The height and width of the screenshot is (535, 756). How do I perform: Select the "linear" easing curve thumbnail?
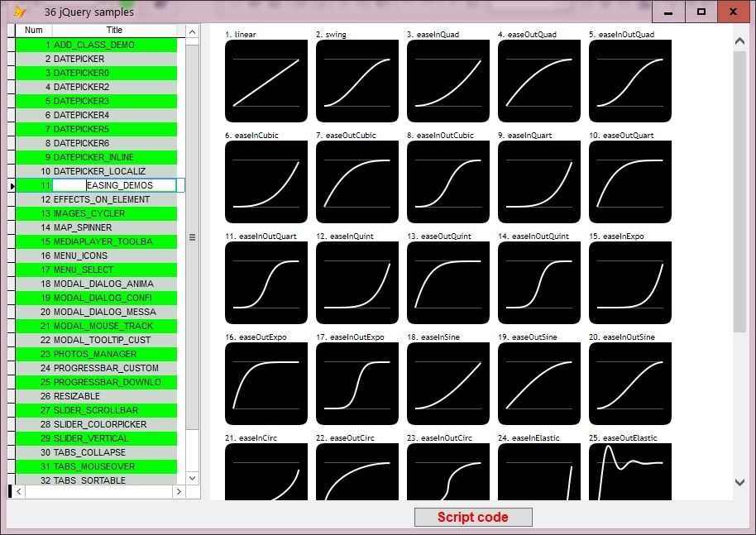266,80
